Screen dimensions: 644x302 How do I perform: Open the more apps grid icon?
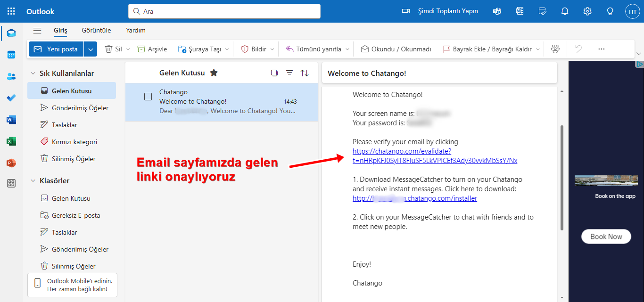coord(11,184)
